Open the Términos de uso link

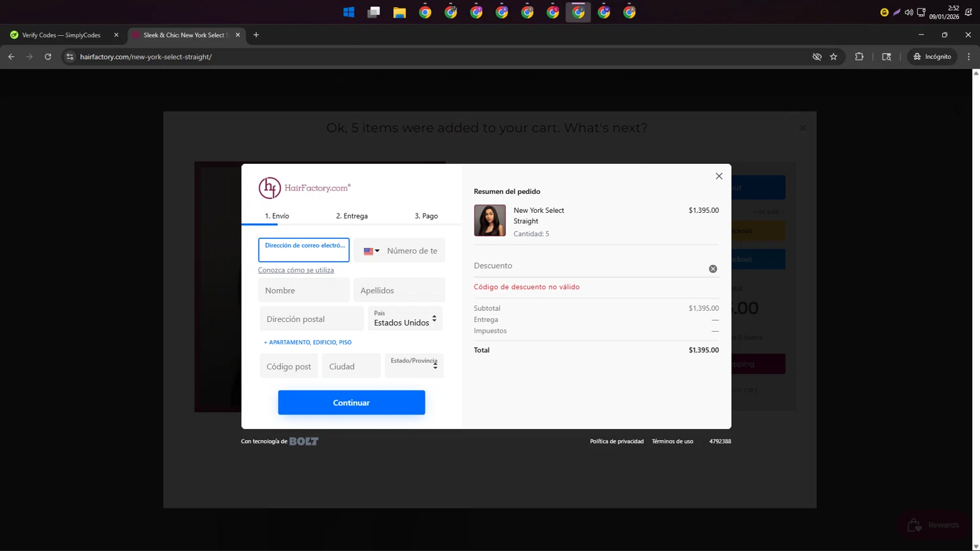pyautogui.click(x=672, y=441)
